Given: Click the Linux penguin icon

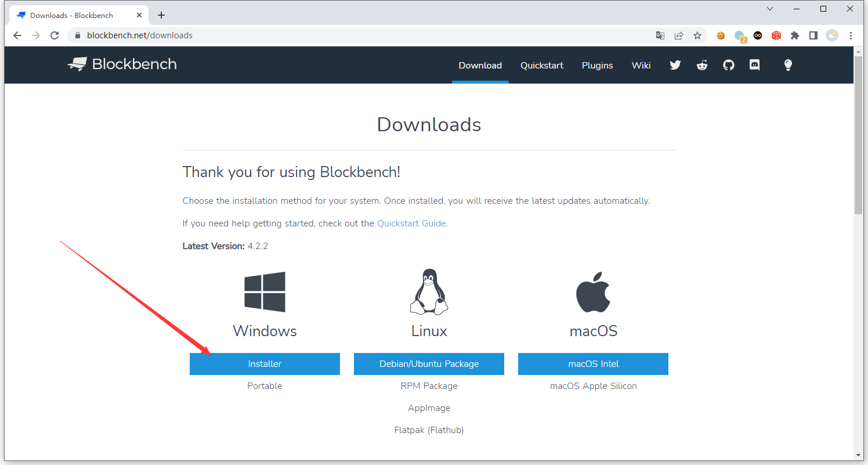Looking at the screenshot, I should [429, 292].
